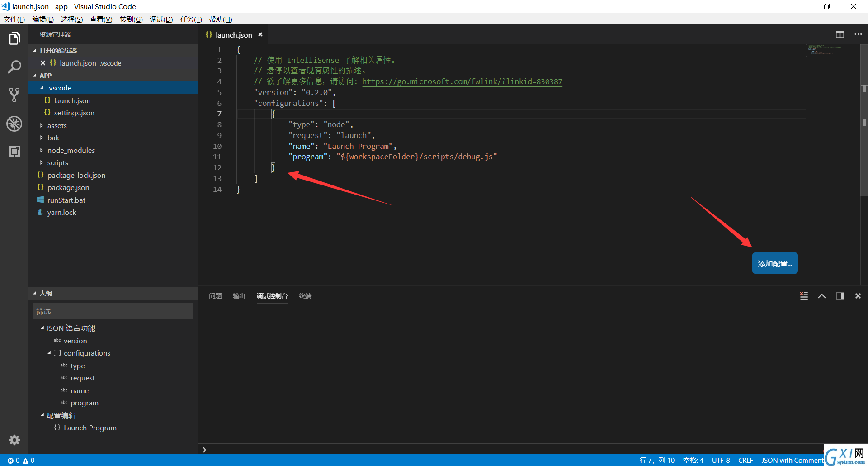Image resolution: width=868 pixels, height=466 pixels.
Task: Click the editor minimap preview
Action: 825,50
